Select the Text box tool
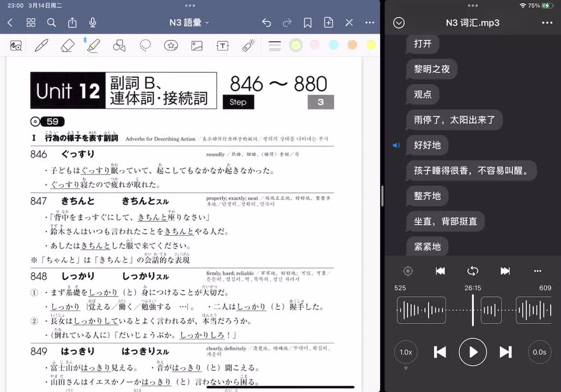This screenshot has height=392, width=561. click(223, 46)
